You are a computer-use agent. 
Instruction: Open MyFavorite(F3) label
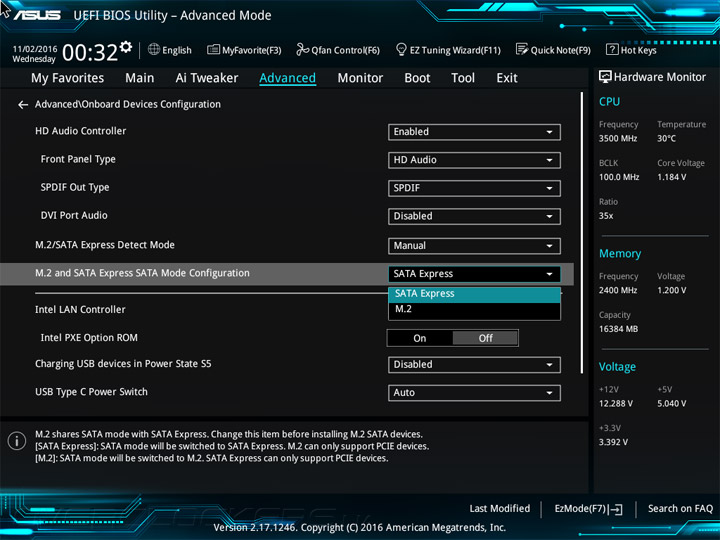coord(252,50)
